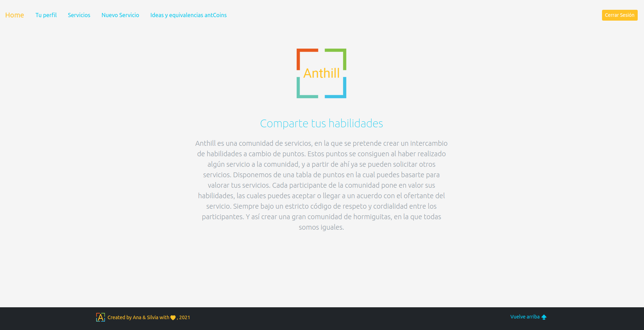Click the introductory paragraph about Anthill
The width and height of the screenshot is (644, 330).
(321, 185)
